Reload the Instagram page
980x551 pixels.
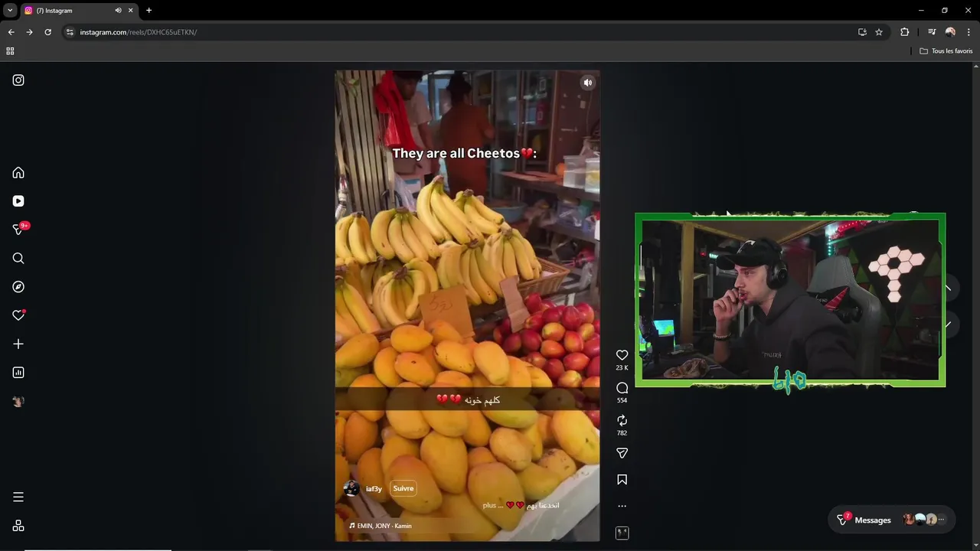pos(47,32)
